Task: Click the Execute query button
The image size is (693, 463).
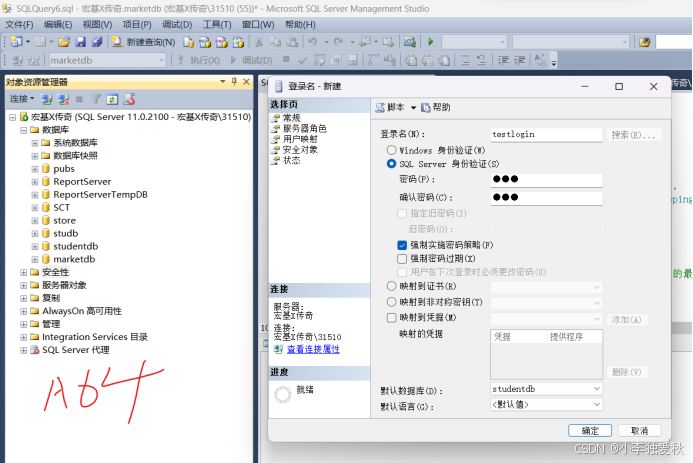Action: click(x=199, y=60)
